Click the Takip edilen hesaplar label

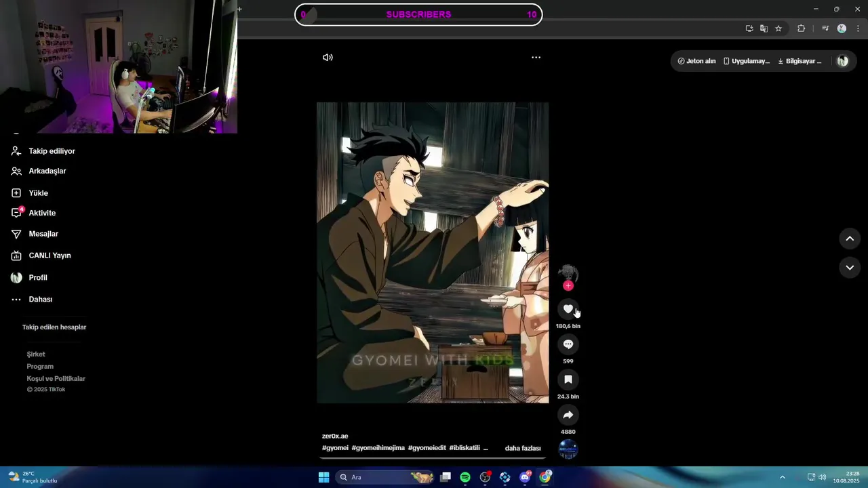point(54,327)
